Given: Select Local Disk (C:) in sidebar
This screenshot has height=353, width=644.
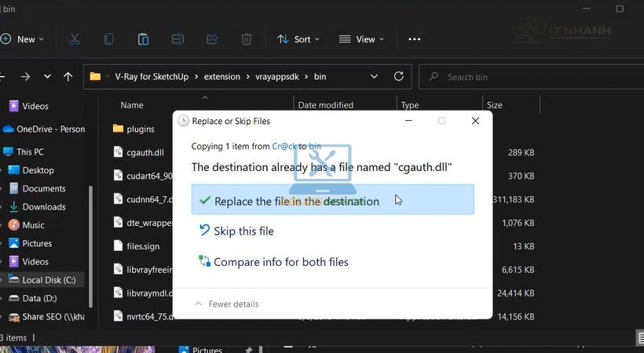Looking at the screenshot, I should tap(42, 280).
